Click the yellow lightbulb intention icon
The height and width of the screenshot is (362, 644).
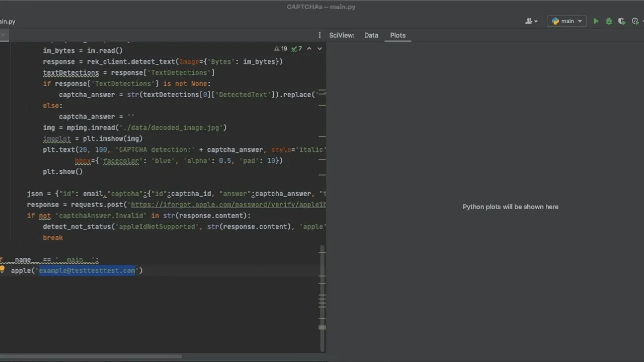point(3,270)
